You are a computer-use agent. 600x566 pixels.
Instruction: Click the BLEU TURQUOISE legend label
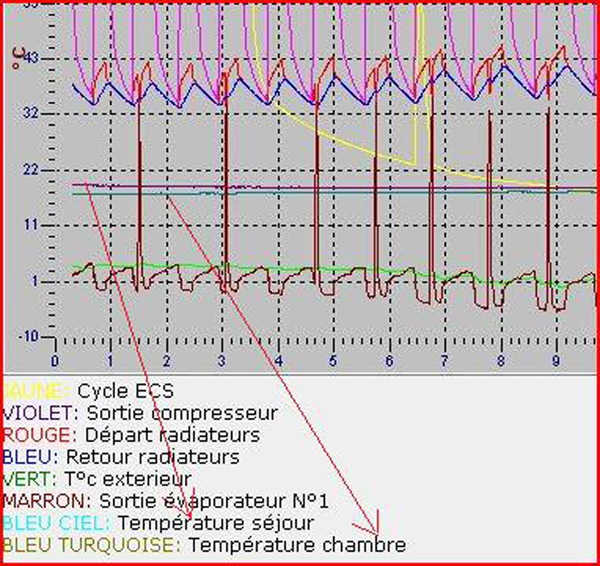88,545
